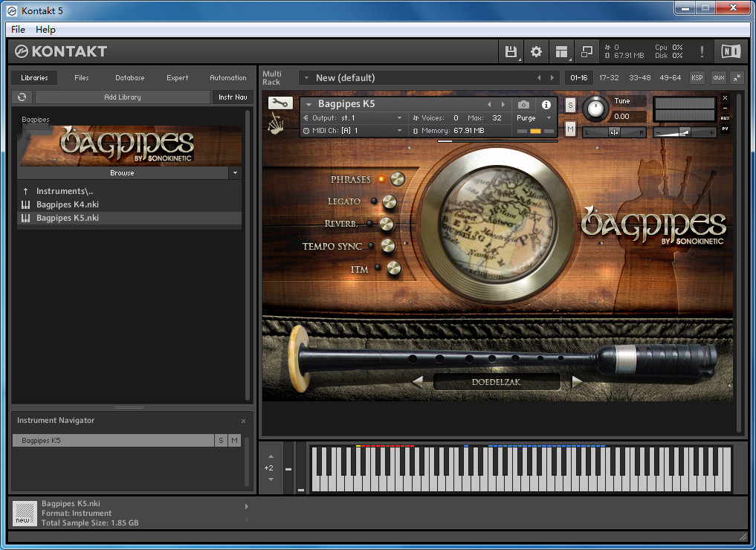Open the Output st. 1 dropdown
This screenshot has height=550, width=756.
pos(399,118)
